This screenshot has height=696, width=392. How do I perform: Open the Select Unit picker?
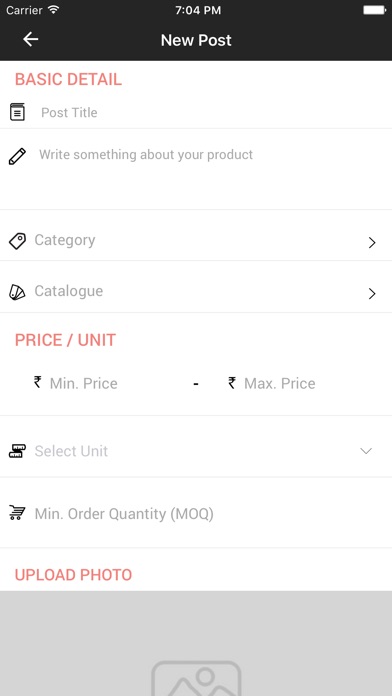196,451
